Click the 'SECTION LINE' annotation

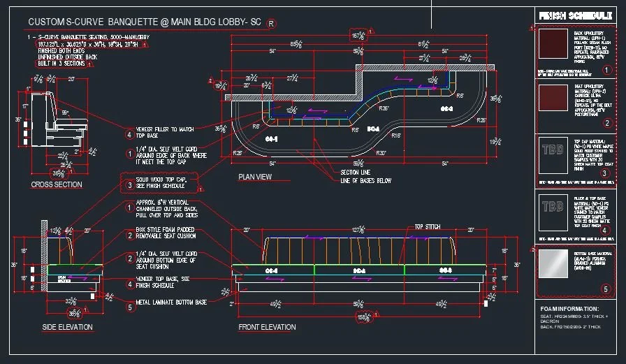356,173
